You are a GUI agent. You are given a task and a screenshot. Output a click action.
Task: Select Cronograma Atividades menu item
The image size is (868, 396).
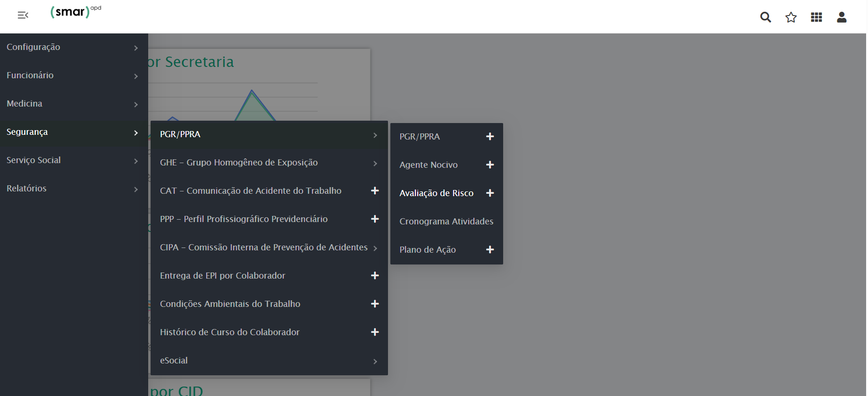pos(446,221)
